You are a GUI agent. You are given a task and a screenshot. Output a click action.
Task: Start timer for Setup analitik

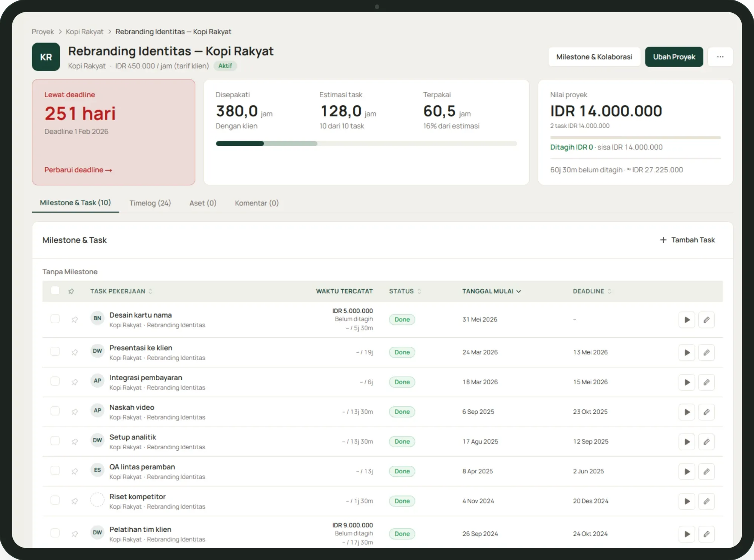tap(687, 442)
